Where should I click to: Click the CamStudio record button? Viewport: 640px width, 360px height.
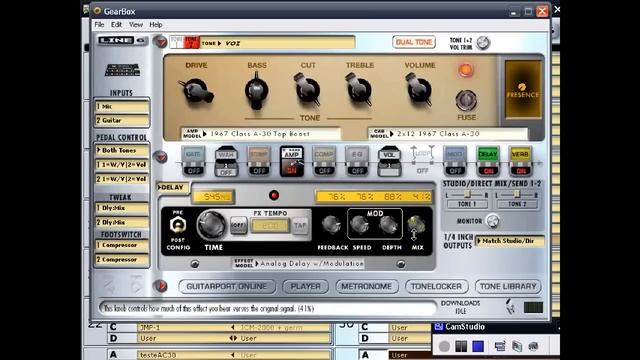click(x=444, y=347)
